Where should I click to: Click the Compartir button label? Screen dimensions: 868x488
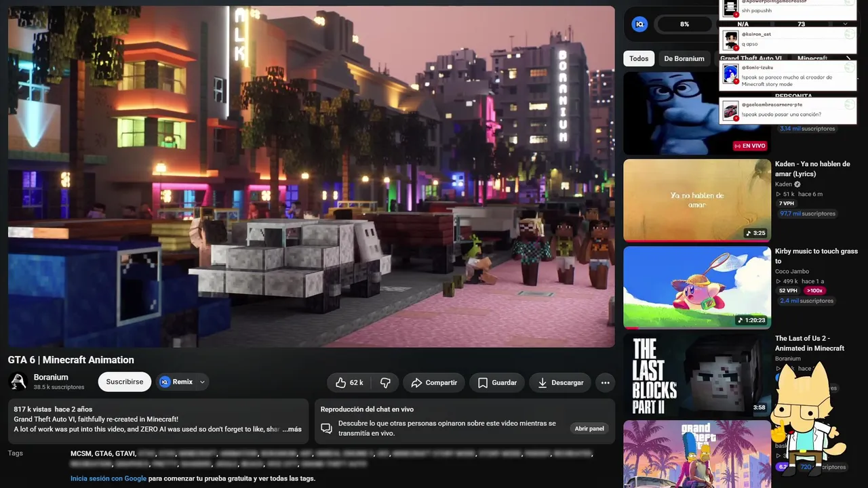pos(441,383)
